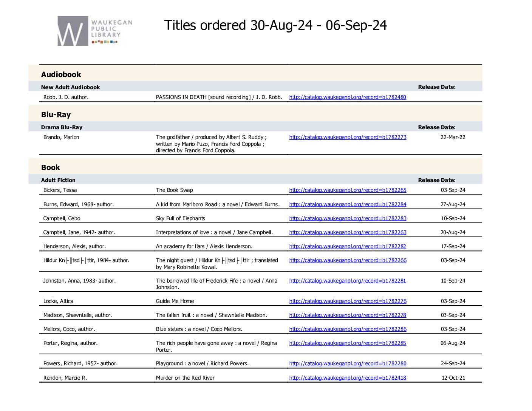Click the Blu-Ray section heading
The height and width of the screenshot is (411, 532).
tap(56, 114)
